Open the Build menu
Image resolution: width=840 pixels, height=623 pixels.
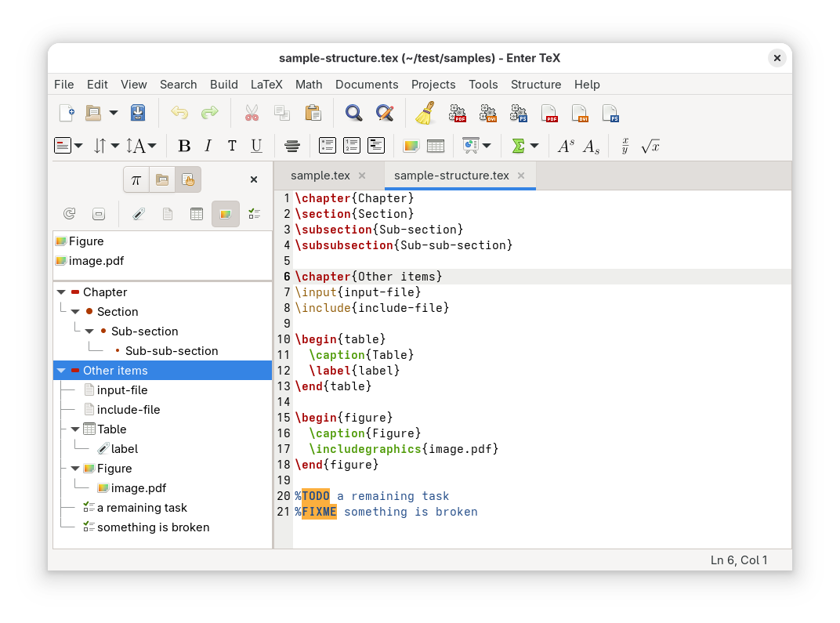point(223,85)
